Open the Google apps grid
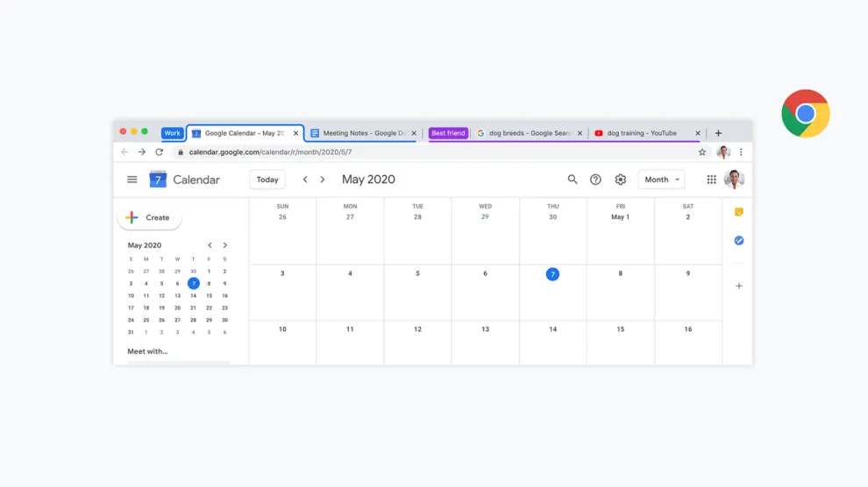This screenshot has width=868, height=487. tap(711, 180)
